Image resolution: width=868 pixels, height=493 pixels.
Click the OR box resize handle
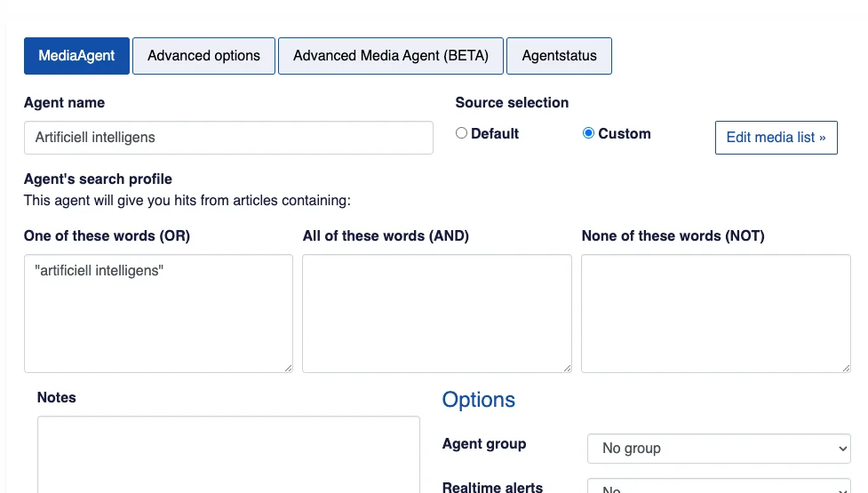[x=288, y=367]
